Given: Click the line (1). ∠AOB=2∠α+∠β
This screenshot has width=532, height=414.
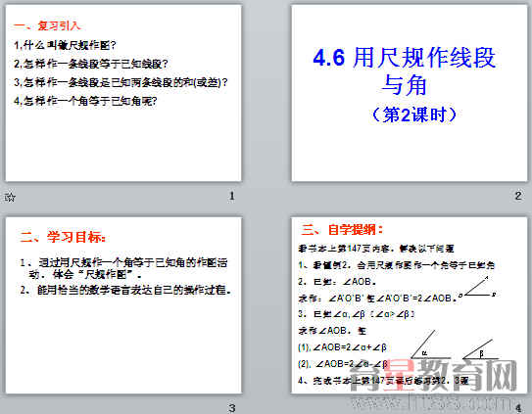Looking at the screenshot, I should pyautogui.click(x=342, y=347).
